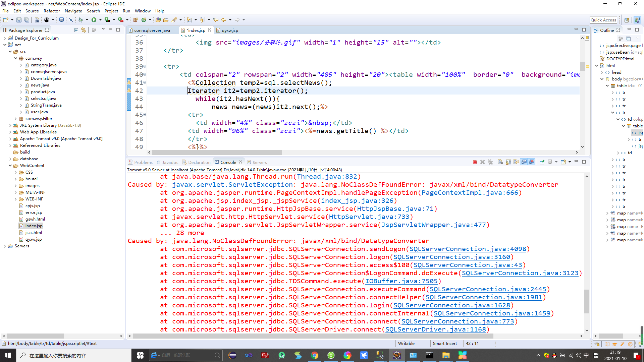Expand the Servers project

coord(5,246)
